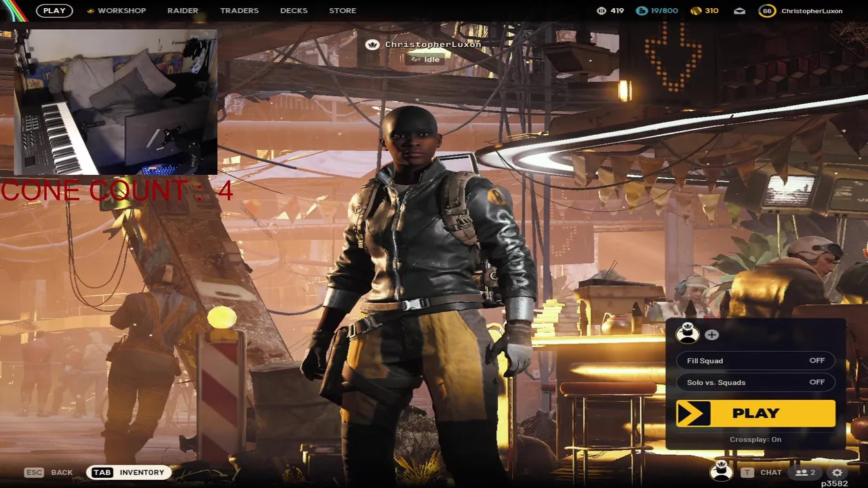Select ChristopherLuxon nameplate above the character
This screenshot has height=488, width=868.
(433, 44)
